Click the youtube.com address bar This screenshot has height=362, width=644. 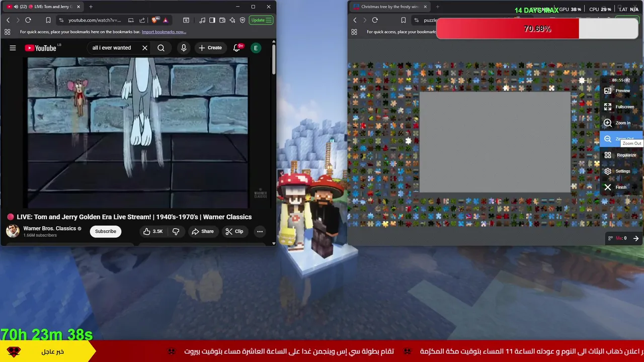(95, 20)
